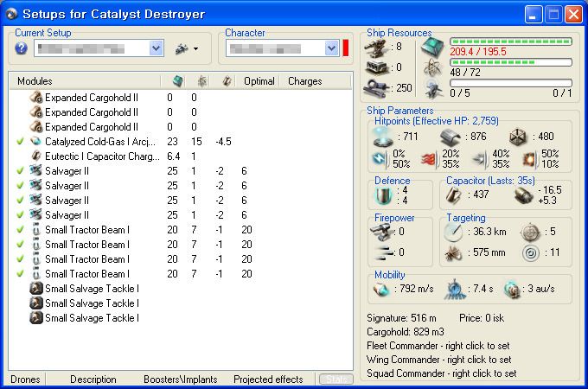Toggle the Catalyzed Cold-Gas module active checkmark

[20, 141]
